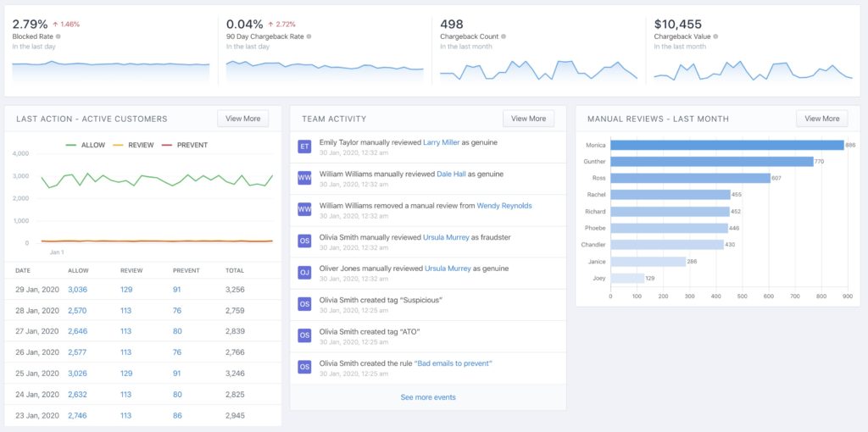
Task: Click Allow count 2,646 for 27 Jan
Action: pos(77,331)
